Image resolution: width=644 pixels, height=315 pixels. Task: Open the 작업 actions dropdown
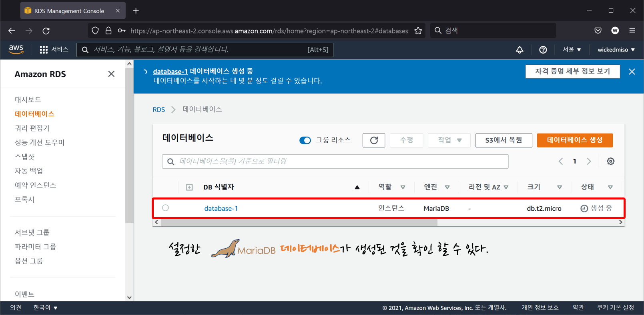click(x=449, y=140)
